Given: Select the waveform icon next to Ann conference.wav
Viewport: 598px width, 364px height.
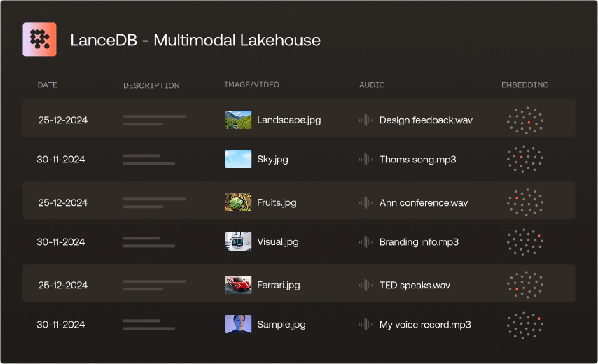Looking at the screenshot, I should click(x=366, y=203).
